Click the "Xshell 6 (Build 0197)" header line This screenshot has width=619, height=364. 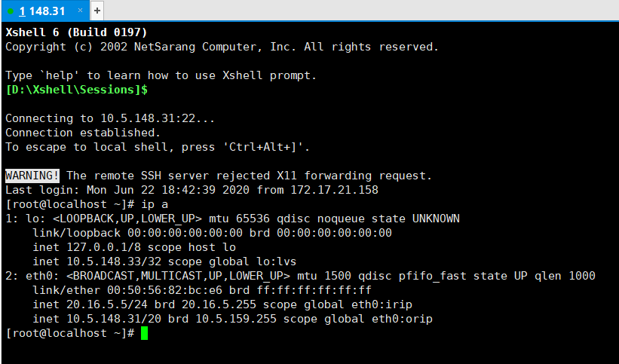click(x=76, y=32)
